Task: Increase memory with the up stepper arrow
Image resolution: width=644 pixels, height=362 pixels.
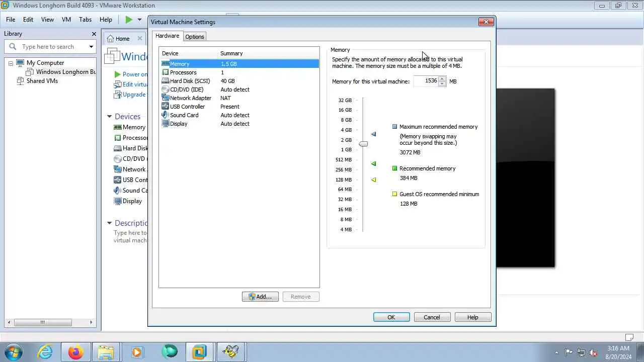Action: 442,79
